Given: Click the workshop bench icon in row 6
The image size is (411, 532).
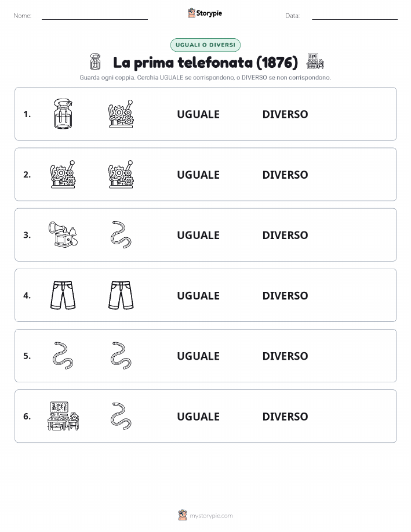Looking at the screenshot, I should point(63,416).
